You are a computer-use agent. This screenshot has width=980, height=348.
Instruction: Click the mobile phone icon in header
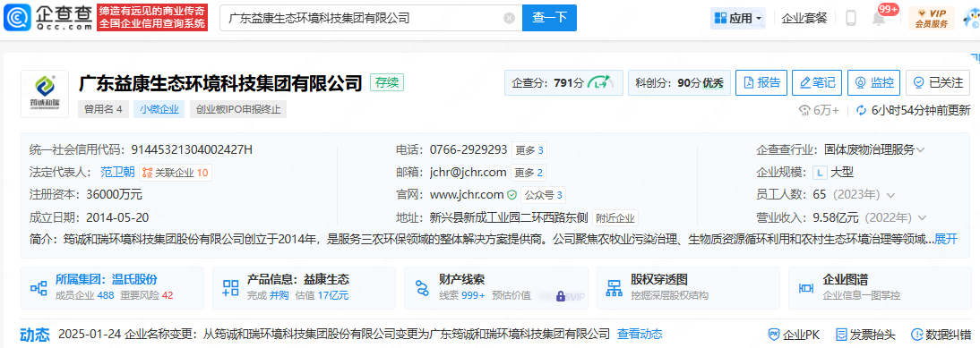tap(851, 18)
